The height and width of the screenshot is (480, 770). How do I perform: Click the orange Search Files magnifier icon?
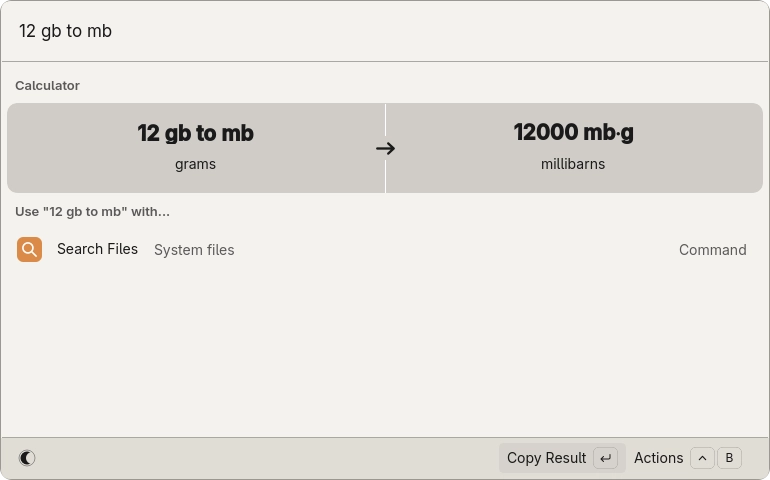30,249
